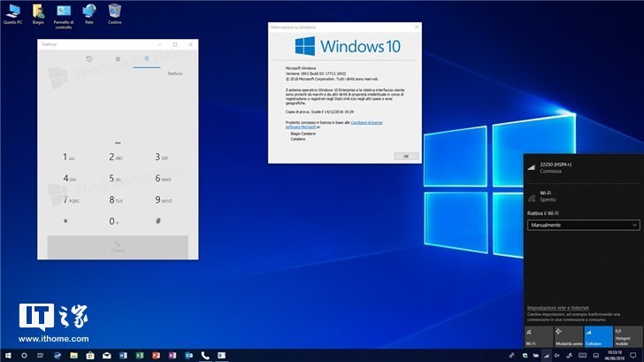Tap the asterisk key on the keypad
Image resolution: width=644 pixels, height=362 pixels.
click(65, 221)
